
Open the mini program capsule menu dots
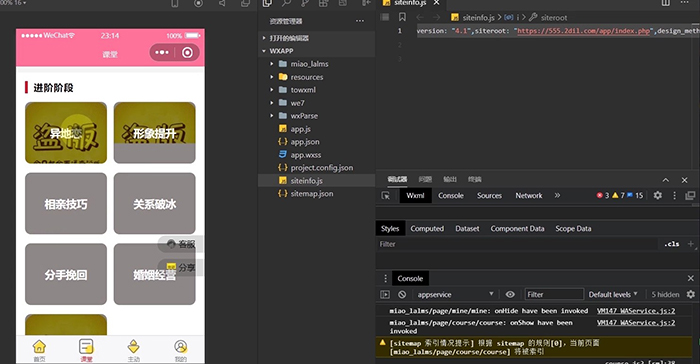click(x=162, y=53)
